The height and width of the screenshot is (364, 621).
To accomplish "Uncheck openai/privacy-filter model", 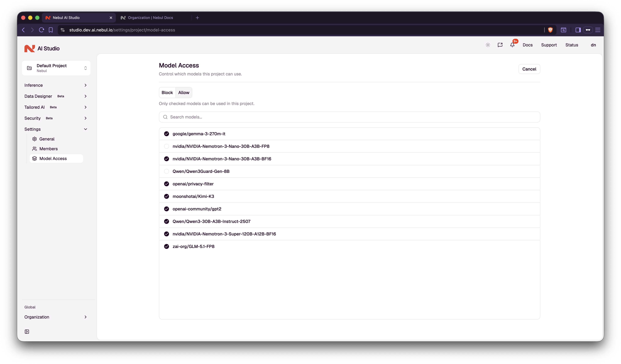I will pyautogui.click(x=167, y=184).
